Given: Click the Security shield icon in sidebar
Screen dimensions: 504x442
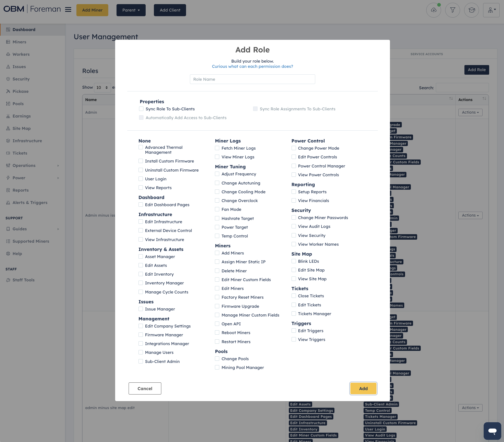Looking at the screenshot, I should (x=8, y=79).
